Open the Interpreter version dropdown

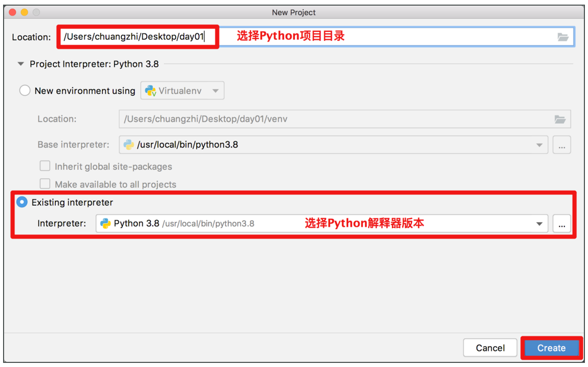tap(539, 223)
